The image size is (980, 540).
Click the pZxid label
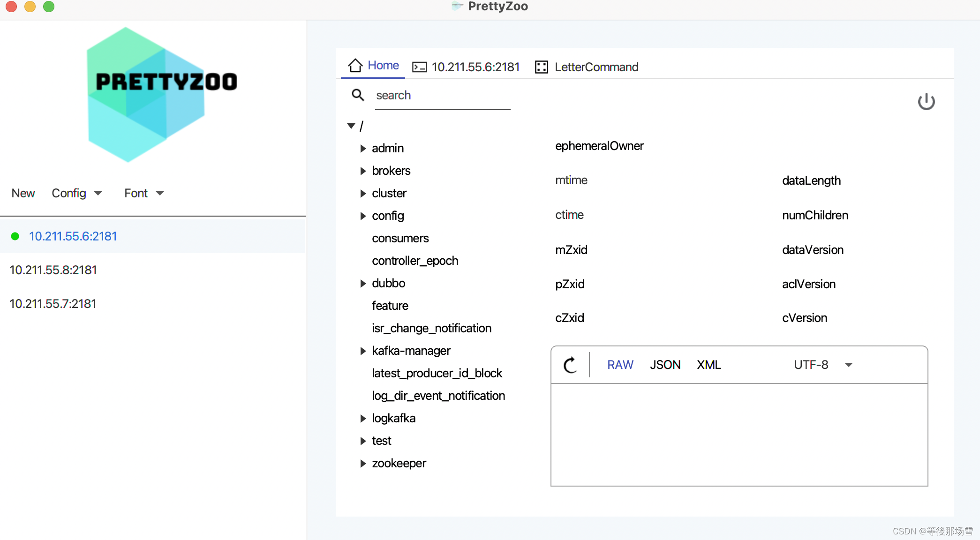point(570,285)
